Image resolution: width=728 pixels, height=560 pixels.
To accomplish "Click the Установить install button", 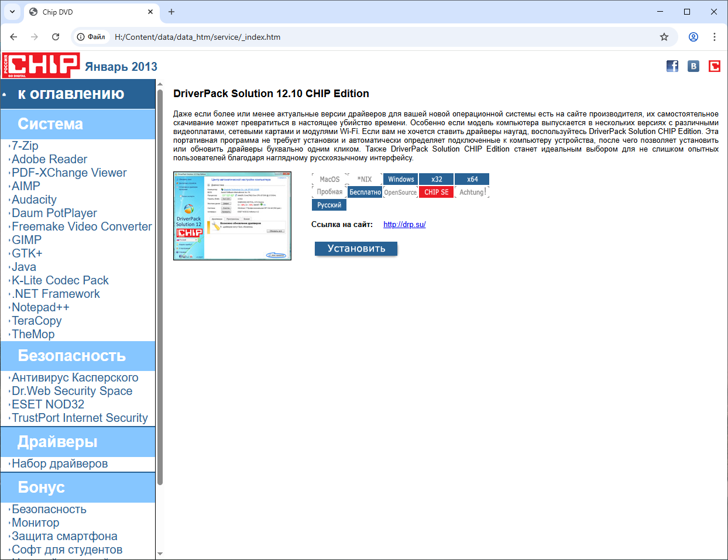I will (x=356, y=249).
